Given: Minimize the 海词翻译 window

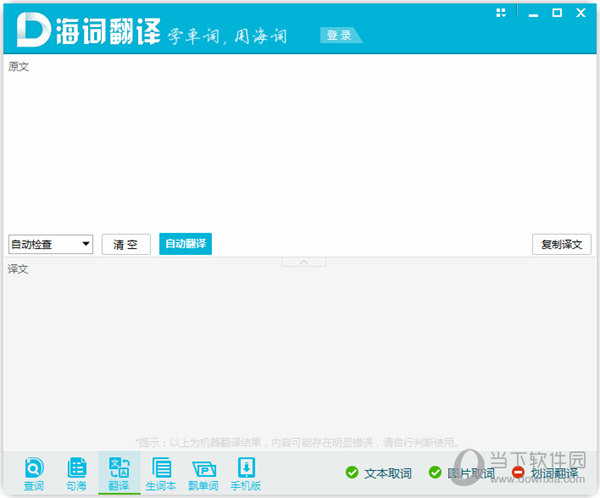Looking at the screenshot, I should click(x=533, y=14).
